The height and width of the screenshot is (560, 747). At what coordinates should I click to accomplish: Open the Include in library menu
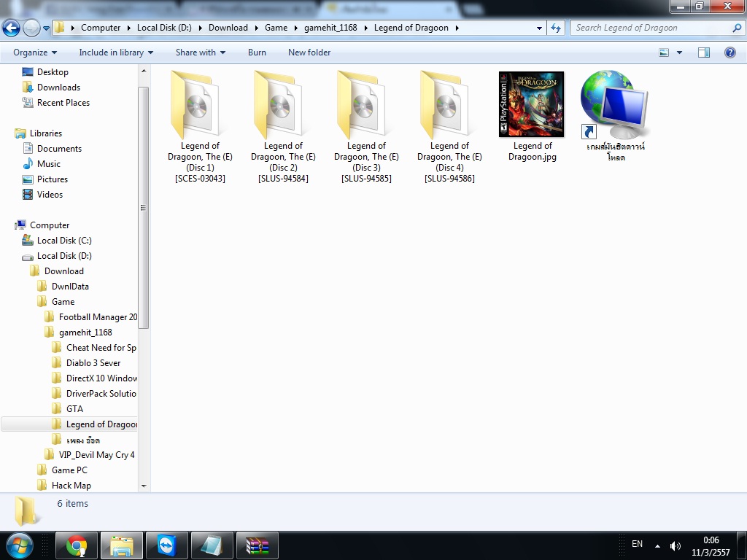116,52
